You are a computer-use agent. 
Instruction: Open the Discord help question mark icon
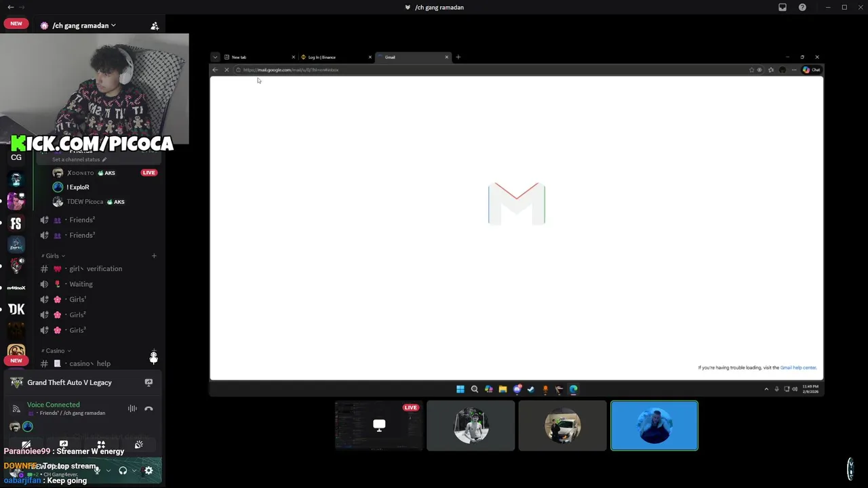tap(803, 7)
